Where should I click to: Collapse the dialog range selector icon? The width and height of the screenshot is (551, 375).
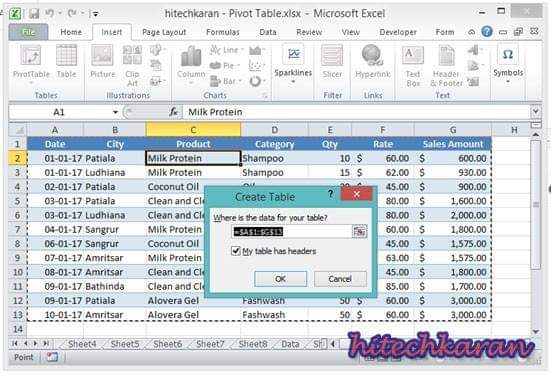(359, 232)
